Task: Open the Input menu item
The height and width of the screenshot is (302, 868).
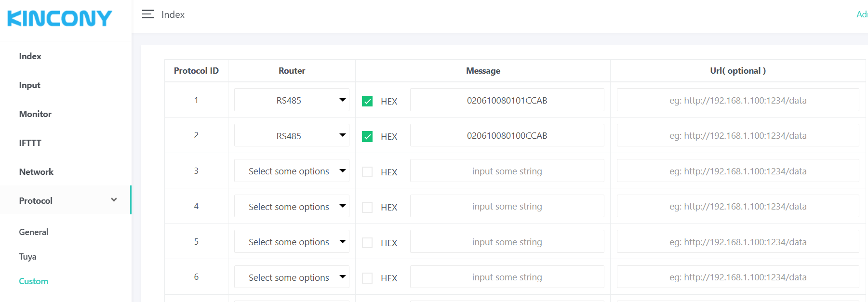Action: pyautogui.click(x=29, y=85)
